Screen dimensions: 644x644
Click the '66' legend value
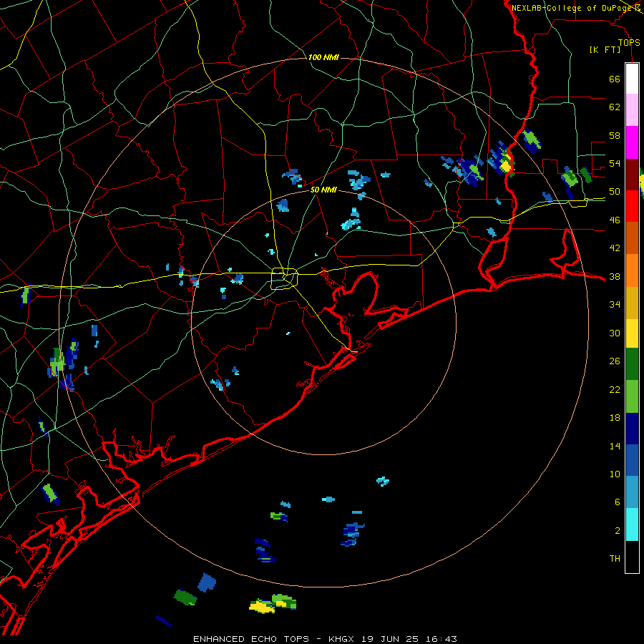pyautogui.click(x=615, y=79)
